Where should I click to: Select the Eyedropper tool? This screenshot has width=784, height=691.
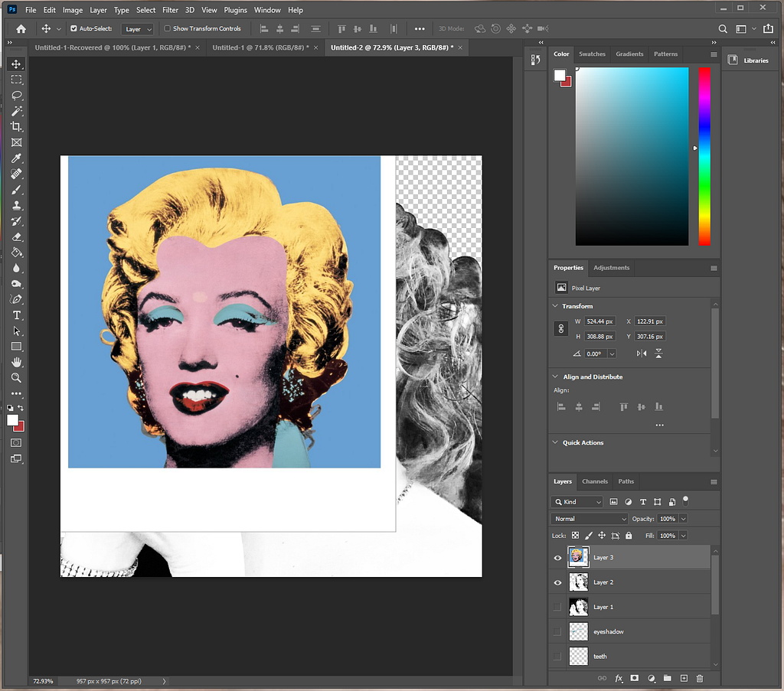(x=17, y=158)
